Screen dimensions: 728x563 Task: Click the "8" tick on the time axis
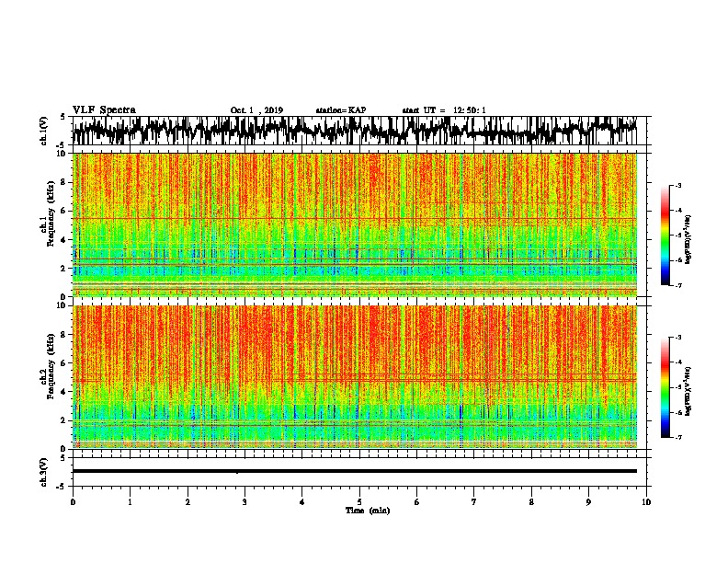(531, 502)
